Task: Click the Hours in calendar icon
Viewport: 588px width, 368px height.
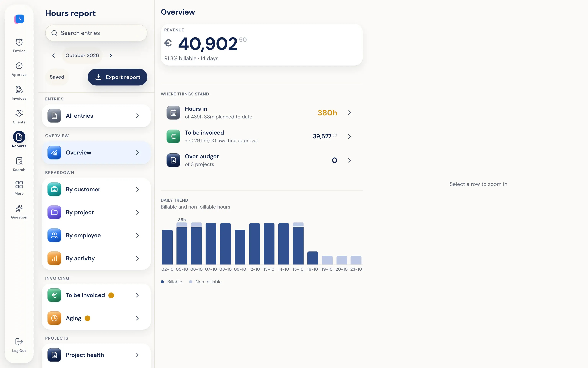Action: [173, 113]
